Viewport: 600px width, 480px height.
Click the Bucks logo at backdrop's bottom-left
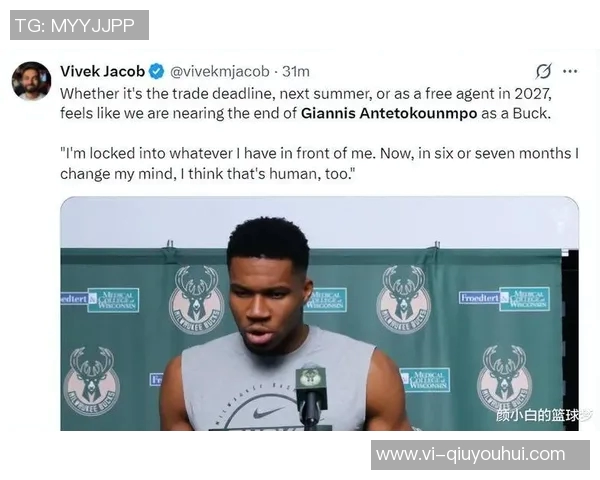point(92,381)
